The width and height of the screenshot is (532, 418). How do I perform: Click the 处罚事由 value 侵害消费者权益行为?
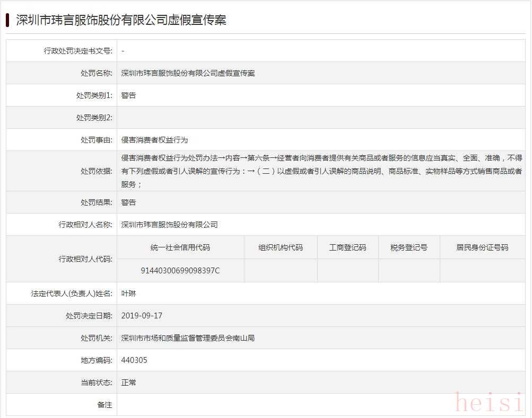[154, 140]
